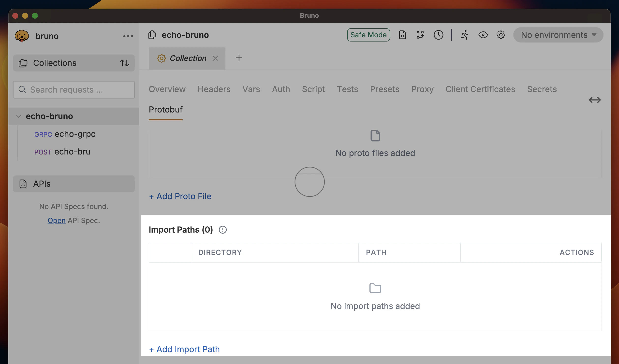Click the copy icon next to echo-bruno
Viewport: 619px width, 364px height.
pyautogui.click(x=152, y=35)
